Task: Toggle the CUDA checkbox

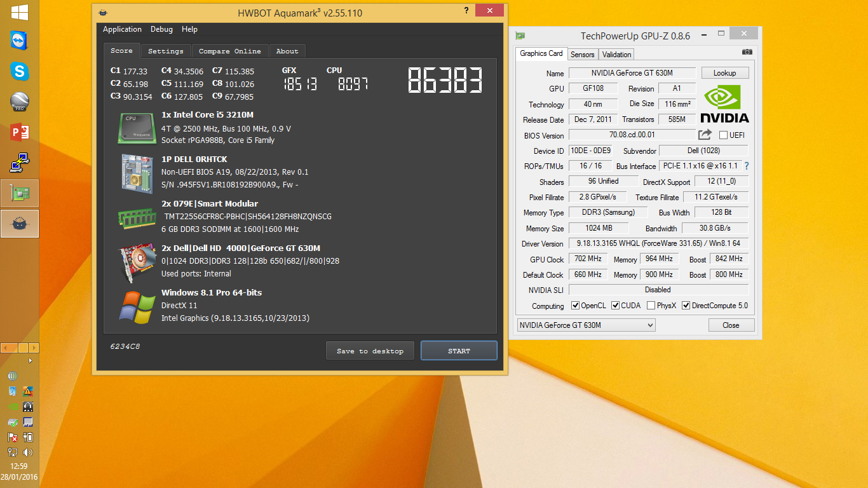Action: click(616, 306)
